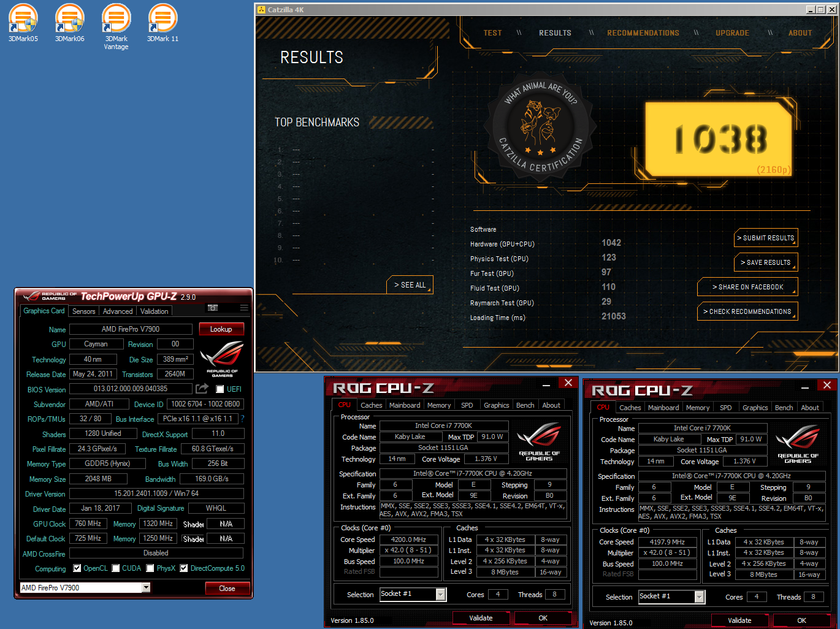Open the TEST section in Catzilla
Image resolution: width=840 pixels, height=629 pixels.
492,33
